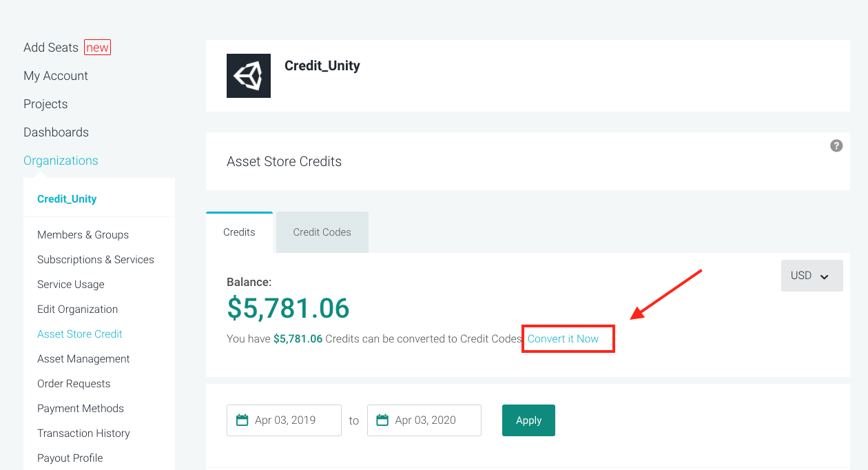The image size is (868, 470).
Task: Open Add Seats in the sidebar
Action: point(51,48)
